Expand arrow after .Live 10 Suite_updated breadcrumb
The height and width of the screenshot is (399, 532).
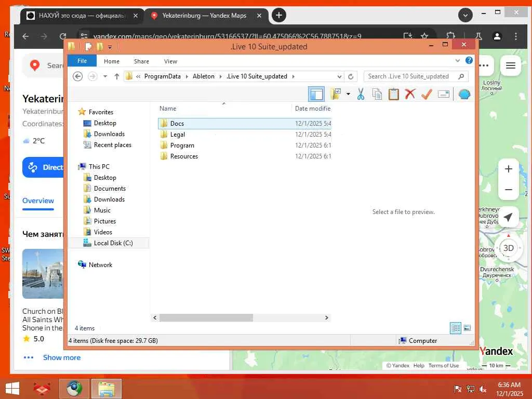coord(293,76)
